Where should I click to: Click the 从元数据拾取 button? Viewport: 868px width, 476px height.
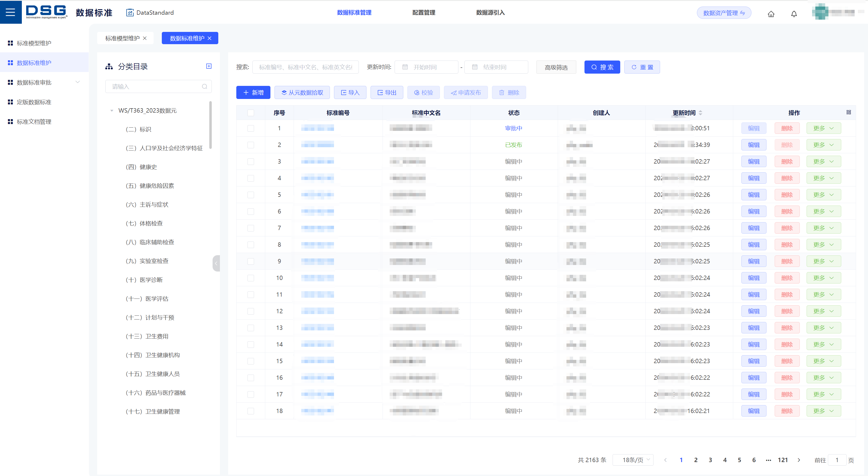coord(302,93)
